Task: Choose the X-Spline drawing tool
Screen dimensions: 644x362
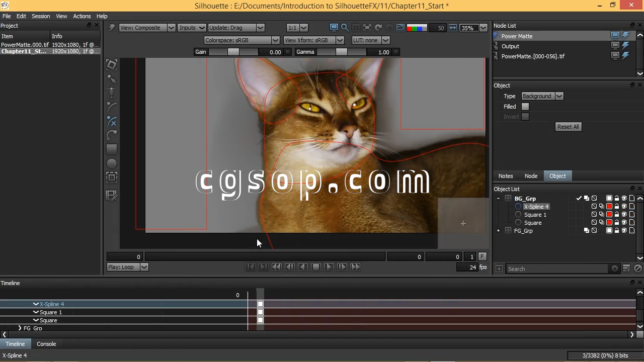Action: [112, 121]
